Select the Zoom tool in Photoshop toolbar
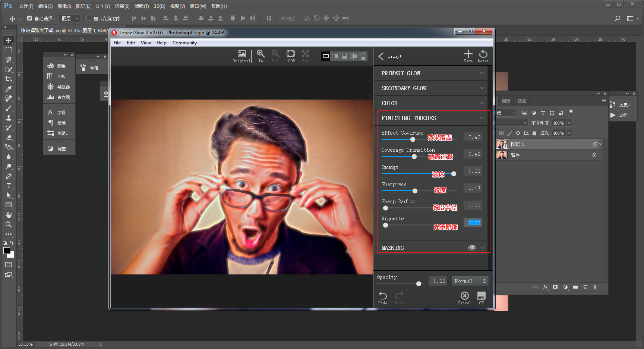This screenshot has width=644, height=349. click(8, 224)
